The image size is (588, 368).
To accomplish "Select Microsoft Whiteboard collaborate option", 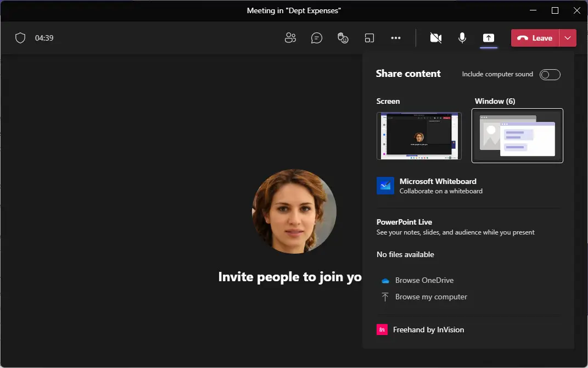I will point(438,186).
